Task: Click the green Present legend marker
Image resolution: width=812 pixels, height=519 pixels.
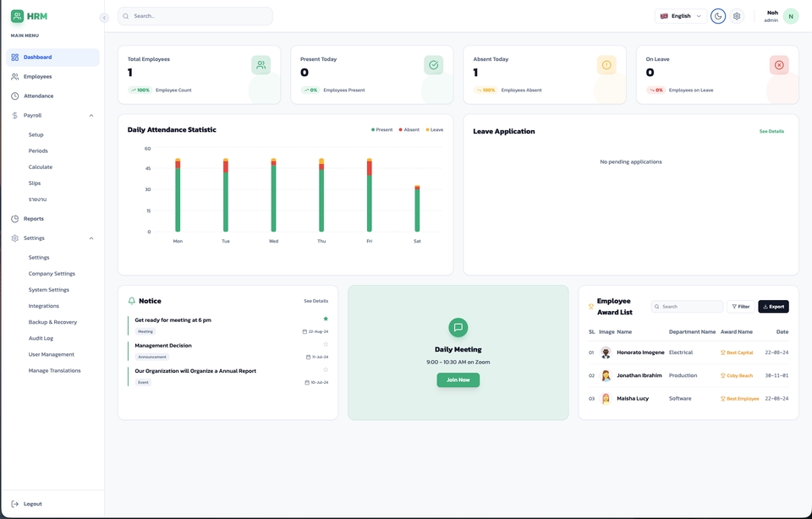Action: click(373, 130)
